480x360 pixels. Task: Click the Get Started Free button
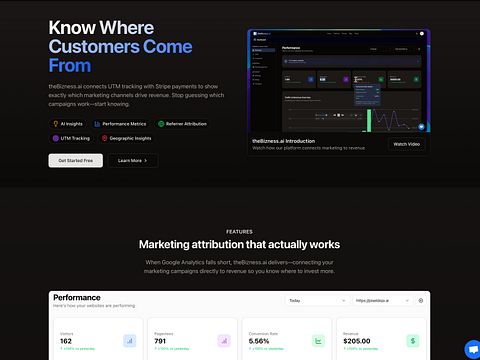click(x=76, y=161)
